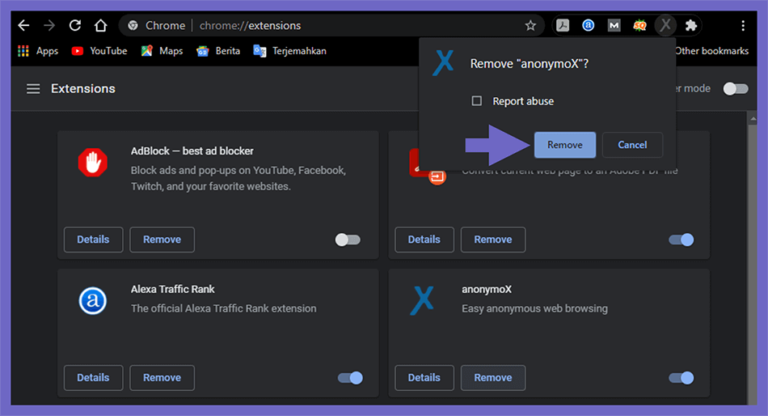Open Details for AdBlock
768x416 pixels.
[93, 240]
